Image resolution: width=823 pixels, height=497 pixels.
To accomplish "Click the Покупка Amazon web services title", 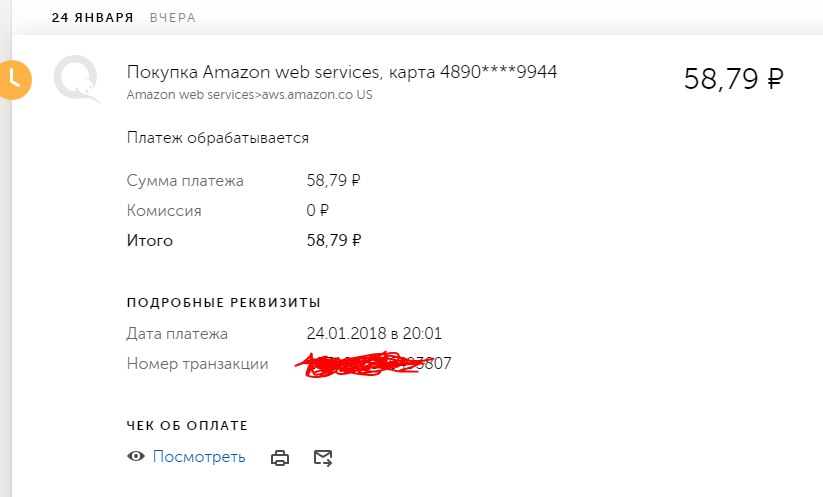I will [x=342, y=73].
